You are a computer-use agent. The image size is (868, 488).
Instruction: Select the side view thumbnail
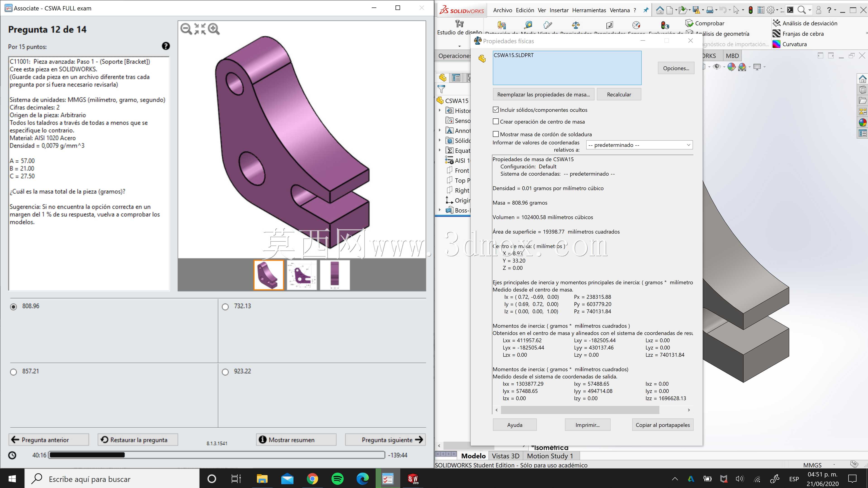coord(335,275)
